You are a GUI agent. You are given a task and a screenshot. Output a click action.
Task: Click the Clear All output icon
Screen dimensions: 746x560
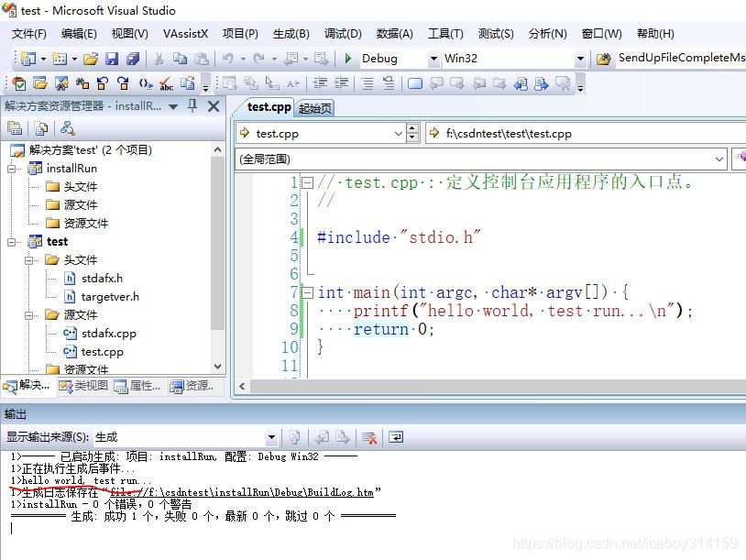pyautogui.click(x=369, y=437)
